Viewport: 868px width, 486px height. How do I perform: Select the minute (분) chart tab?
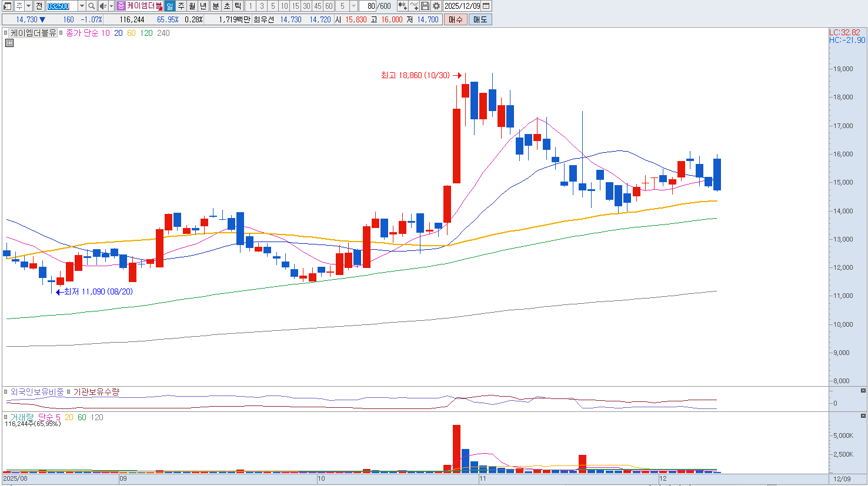coord(215,6)
